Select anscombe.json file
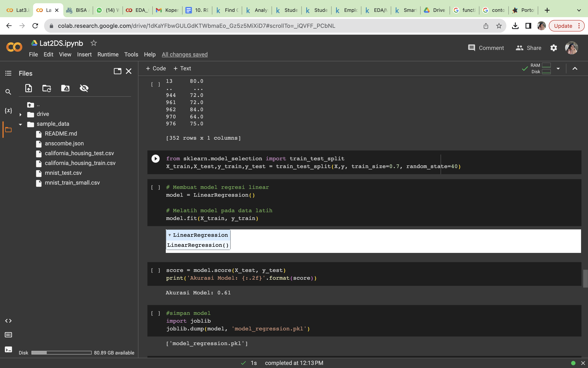The height and width of the screenshot is (368, 588). tap(64, 143)
